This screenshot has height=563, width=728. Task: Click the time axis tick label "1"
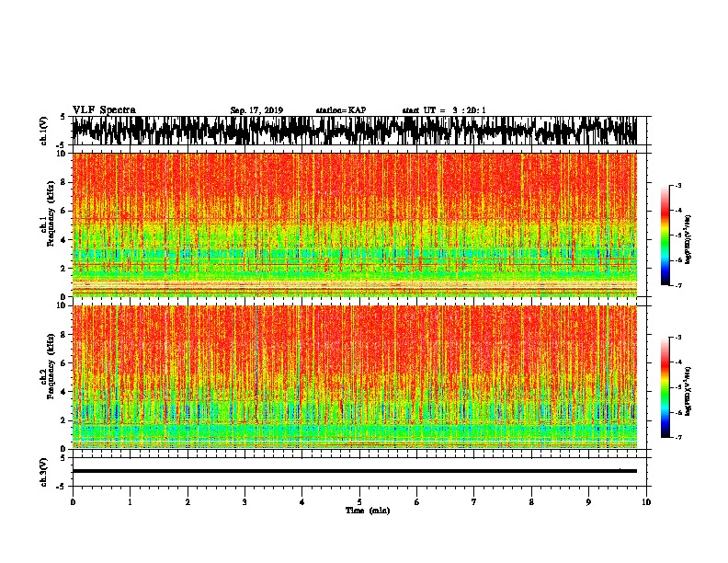(x=130, y=502)
